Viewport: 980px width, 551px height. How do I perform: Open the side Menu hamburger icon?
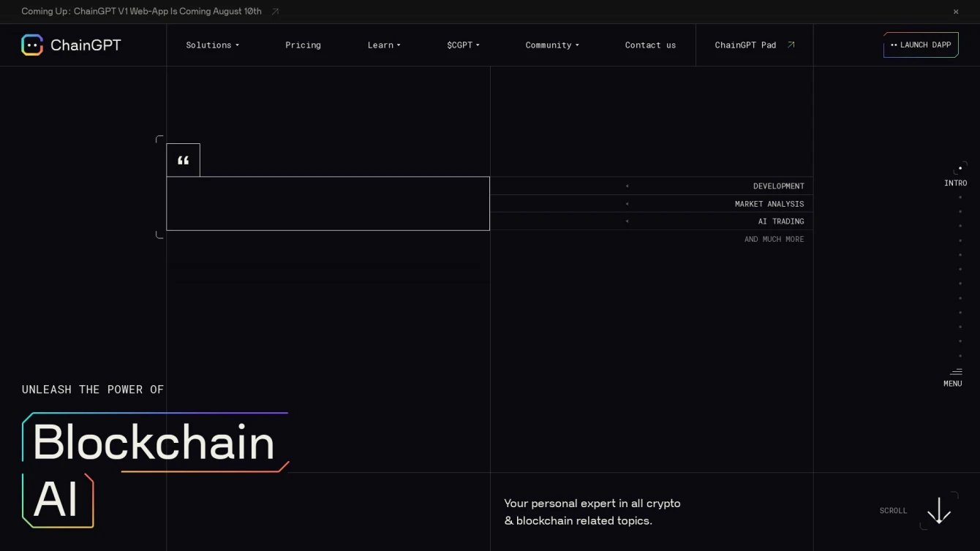coord(956,372)
